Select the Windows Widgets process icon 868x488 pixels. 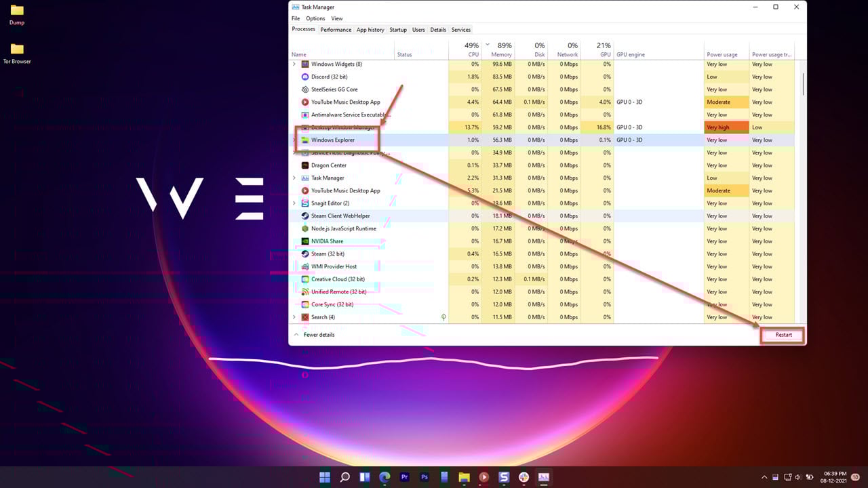pos(305,64)
